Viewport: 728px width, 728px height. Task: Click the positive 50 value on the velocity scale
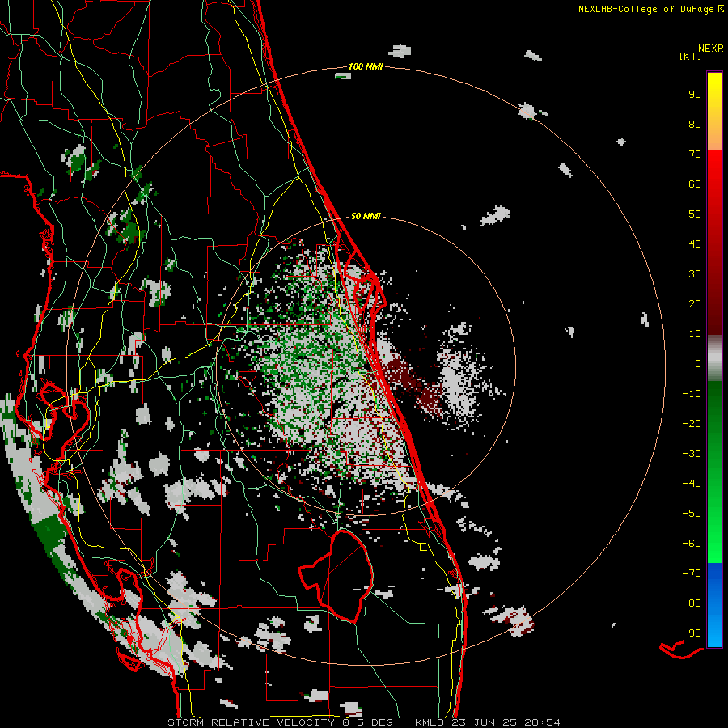(x=695, y=214)
